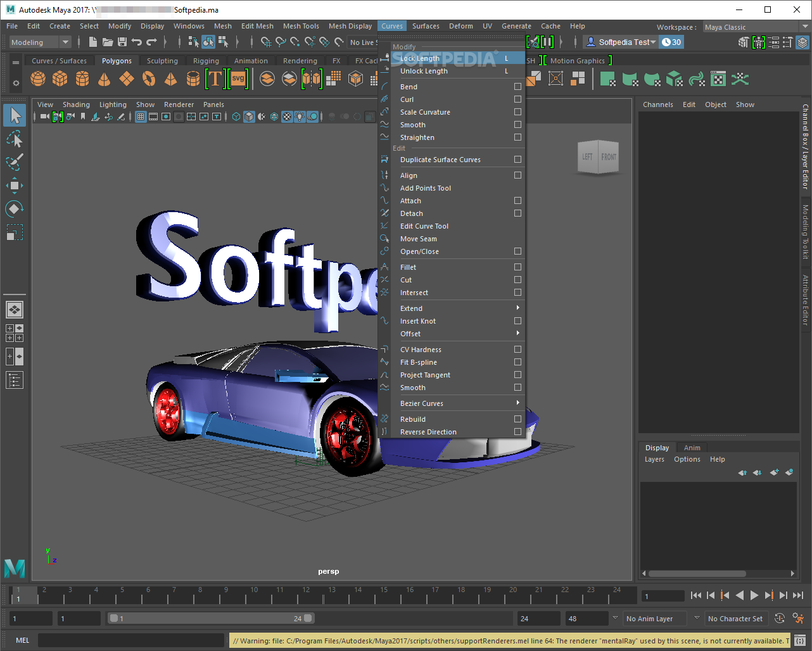The height and width of the screenshot is (651, 812).
Task: Open the Outliner layout icon
Action: pos(15,380)
